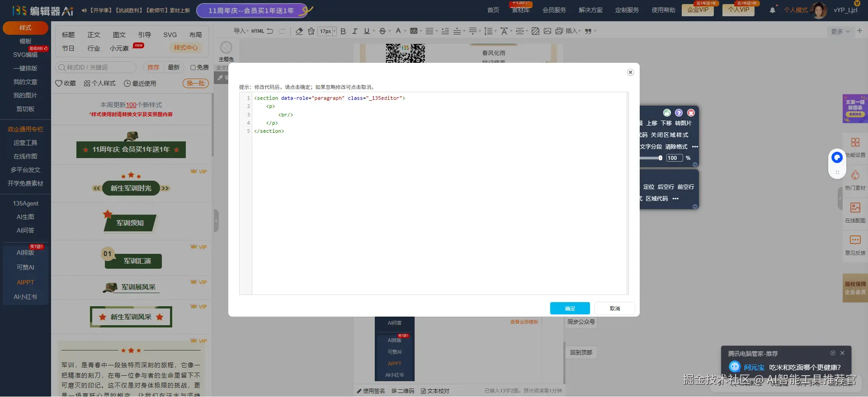Close the code dialog with the X icon
The image size is (868, 397).
[630, 72]
